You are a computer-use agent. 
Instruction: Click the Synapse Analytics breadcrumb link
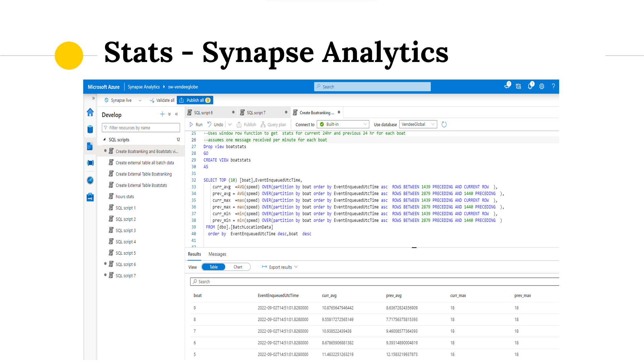point(144,87)
